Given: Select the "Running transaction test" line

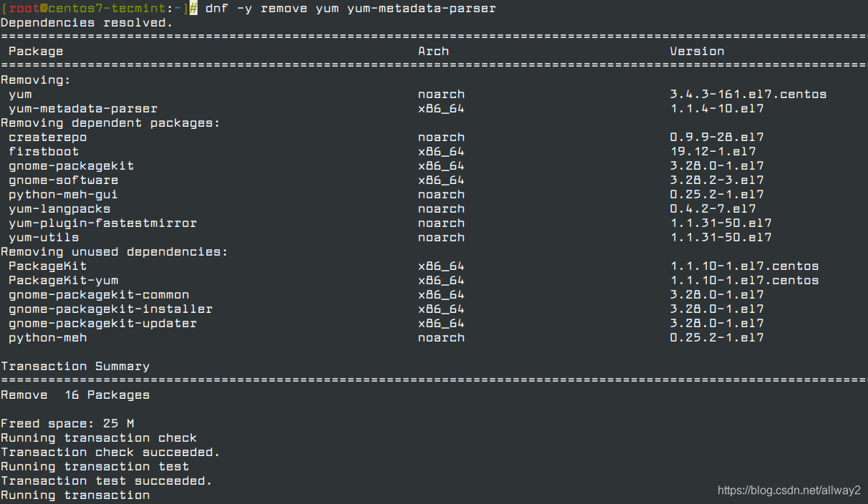Looking at the screenshot, I should [95, 467].
